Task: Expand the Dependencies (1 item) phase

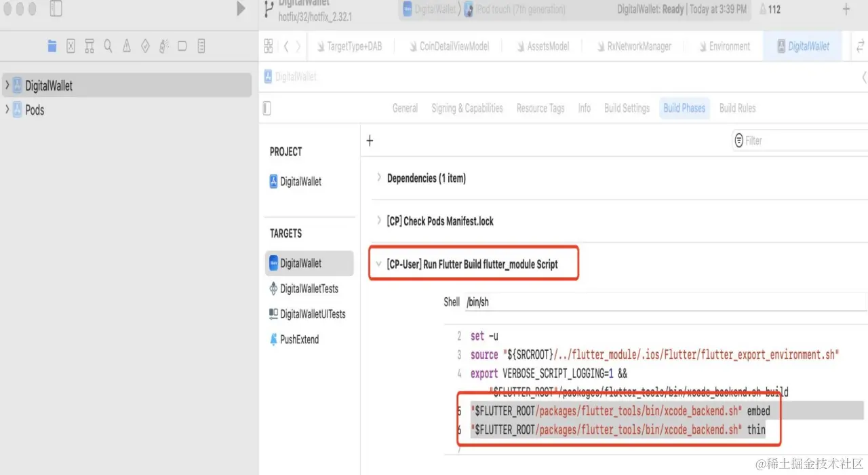Action: (x=379, y=178)
